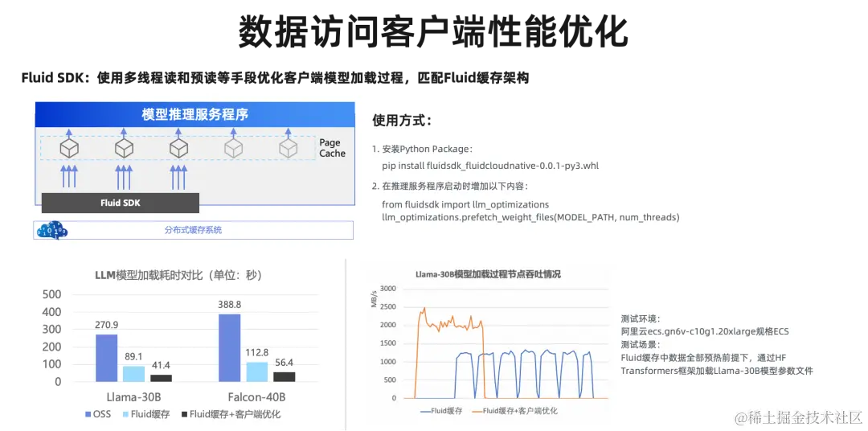Select the light blue Fluid缓存 swatch in bar chart legend

(x=126, y=414)
